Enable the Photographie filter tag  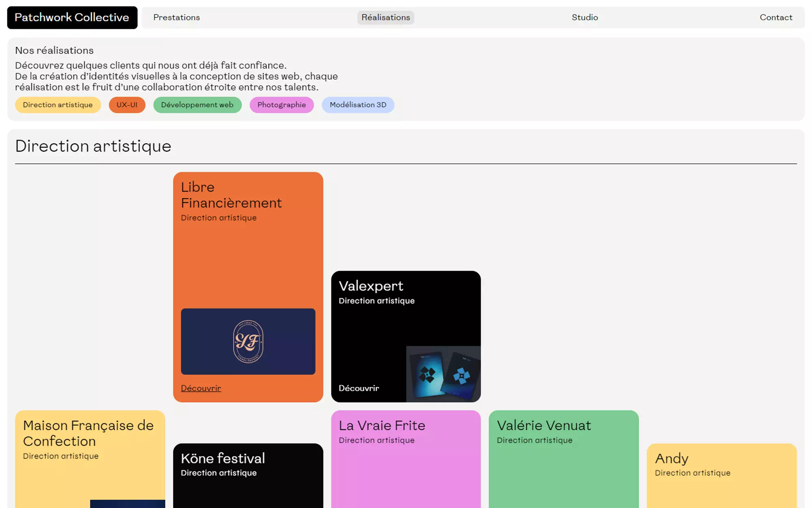(281, 105)
